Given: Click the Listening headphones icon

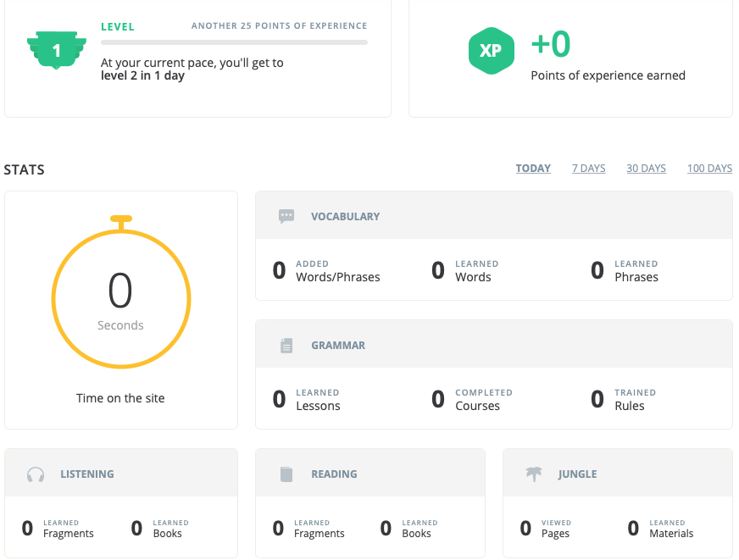Looking at the screenshot, I should tap(35, 474).
